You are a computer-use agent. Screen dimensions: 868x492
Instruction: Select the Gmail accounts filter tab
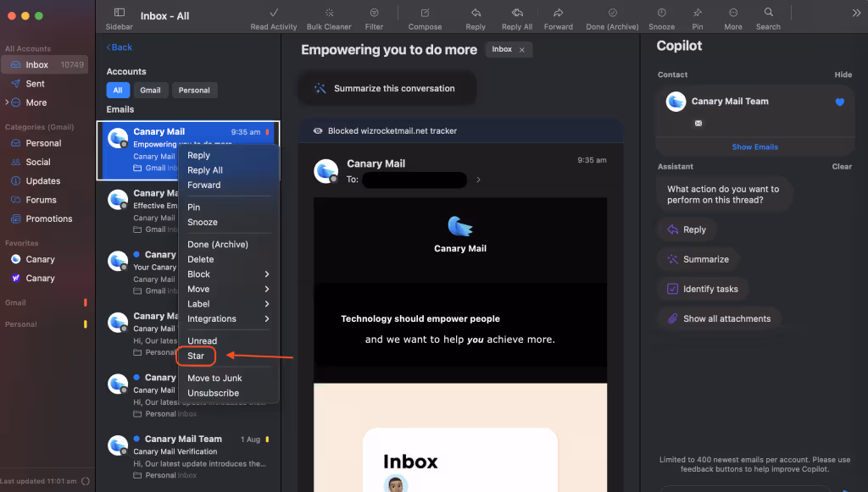tap(150, 90)
